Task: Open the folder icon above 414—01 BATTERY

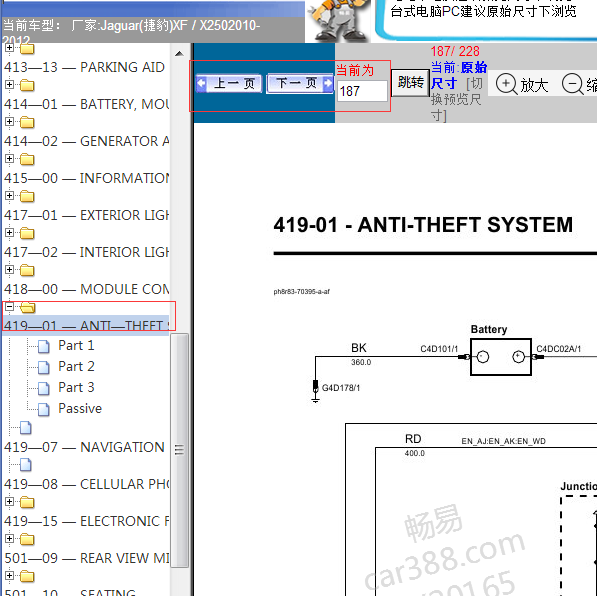Action: (x=27, y=85)
